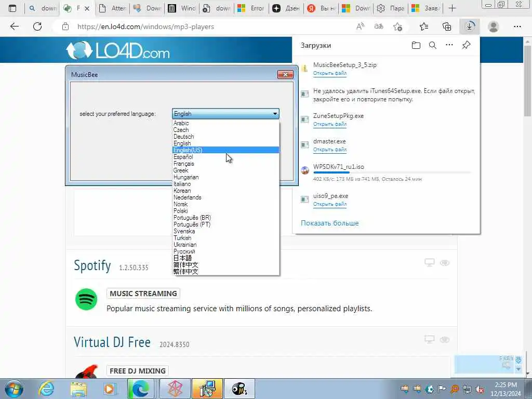Click the MUSIC STREAMING tag
532x399 pixels.
click(x=143, y=294)
